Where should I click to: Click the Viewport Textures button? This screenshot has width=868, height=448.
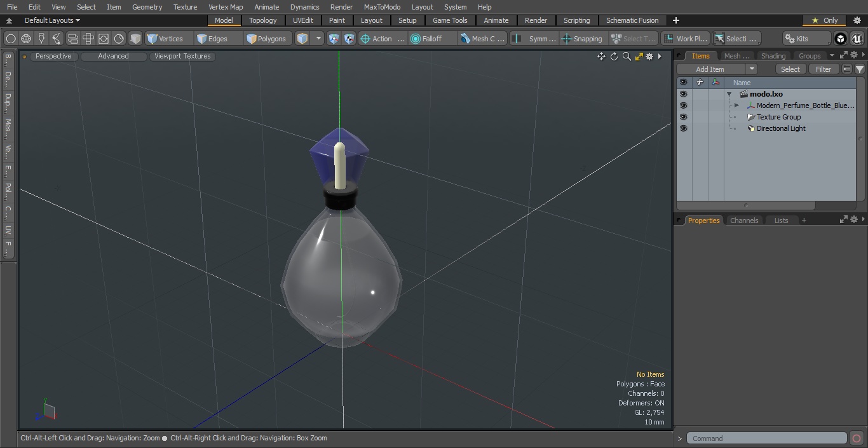(x=182, y=56)
